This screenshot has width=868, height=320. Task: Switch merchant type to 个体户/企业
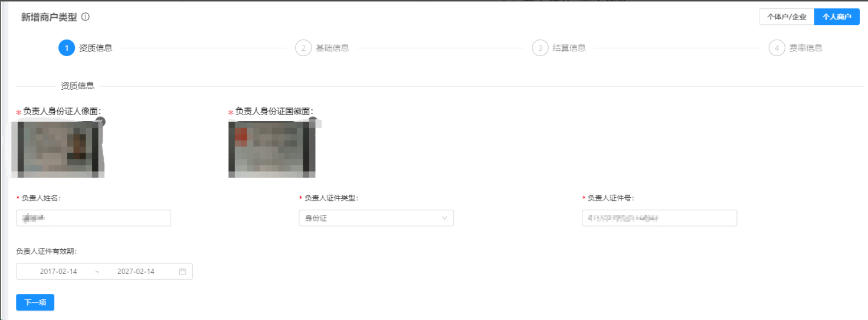[786, 17]
